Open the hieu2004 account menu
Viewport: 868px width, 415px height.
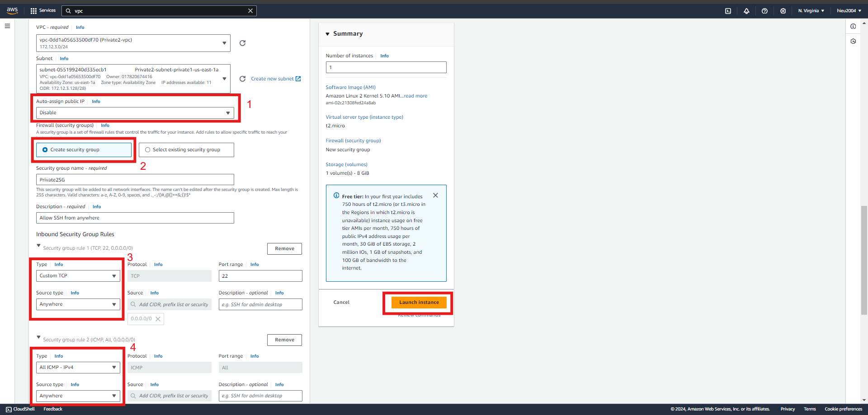click(x=849, y=11)
